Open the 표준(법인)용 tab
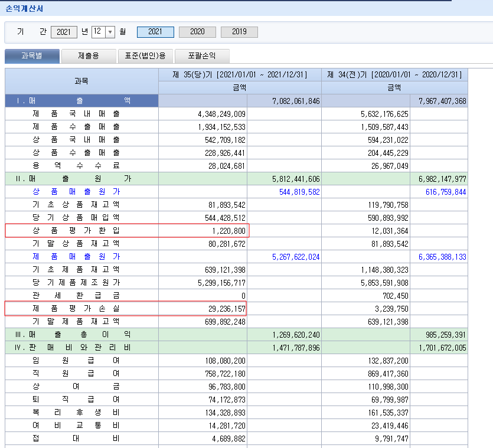Screen dimensions: 493x448 pos(145,56)
